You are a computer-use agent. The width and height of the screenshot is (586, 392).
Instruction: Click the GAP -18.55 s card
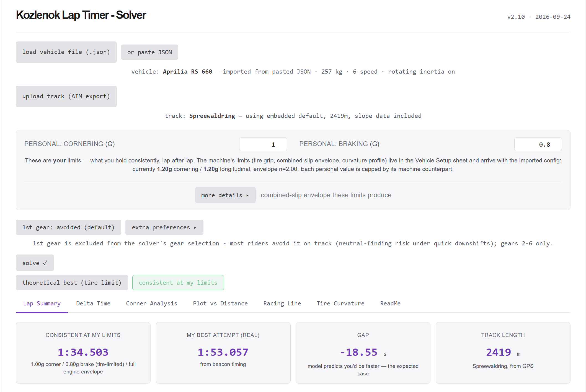(x=363, y=353)
